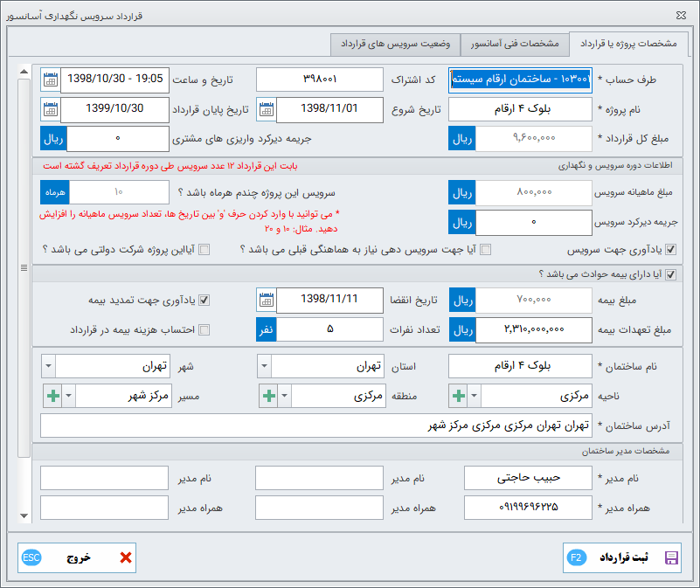
Task: Click the تاریخ انقضا date field
Action: pos(330,300)
